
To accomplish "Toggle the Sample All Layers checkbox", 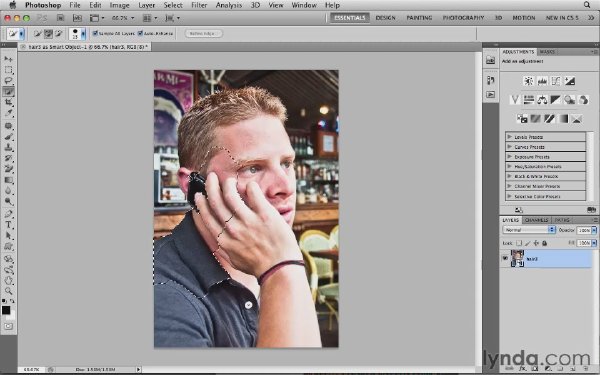I will pyautogui.click(x=95, y=33).
